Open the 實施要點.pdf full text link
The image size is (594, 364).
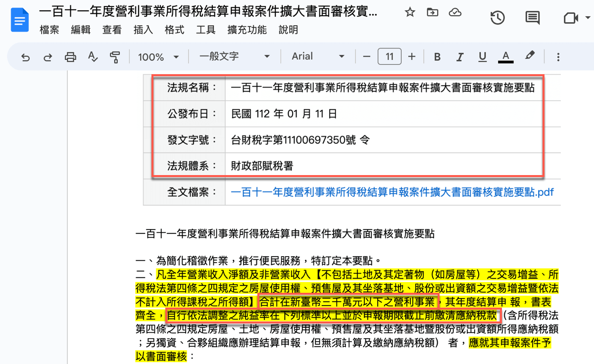coord(393,192)
